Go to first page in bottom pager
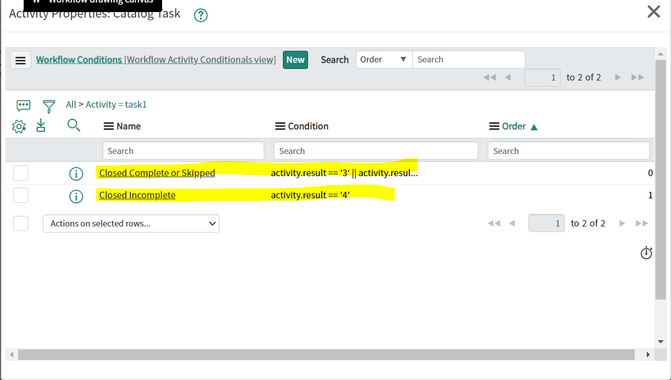Viewport: 671px width, 380px height. [x=494, y=223]
